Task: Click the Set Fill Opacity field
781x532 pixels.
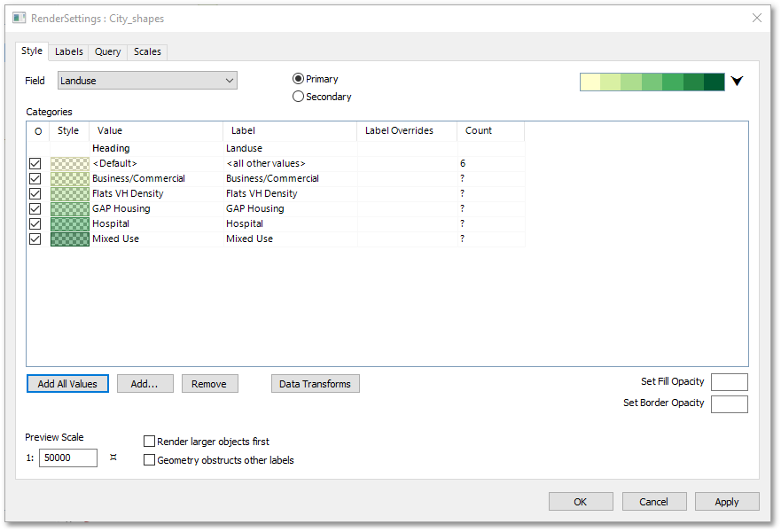Action: pos(730,382)
